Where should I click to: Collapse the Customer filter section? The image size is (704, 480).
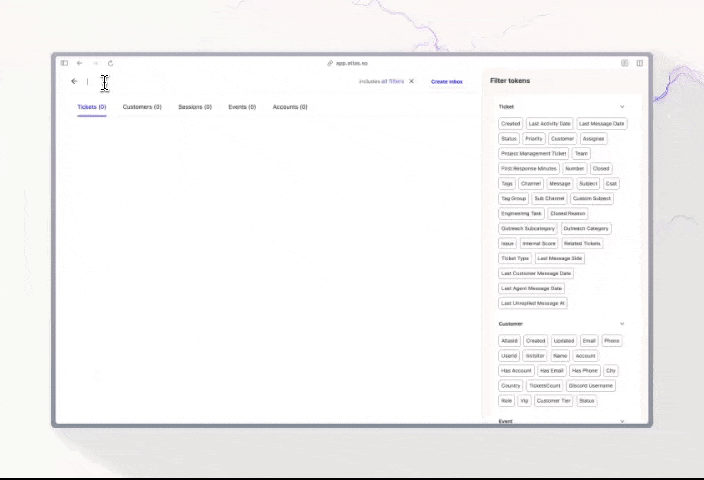(622, 324)
